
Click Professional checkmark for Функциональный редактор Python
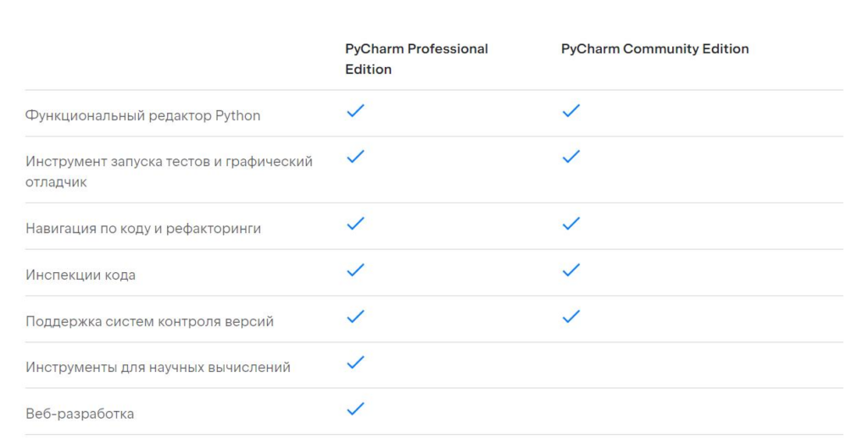pos(355,111)
